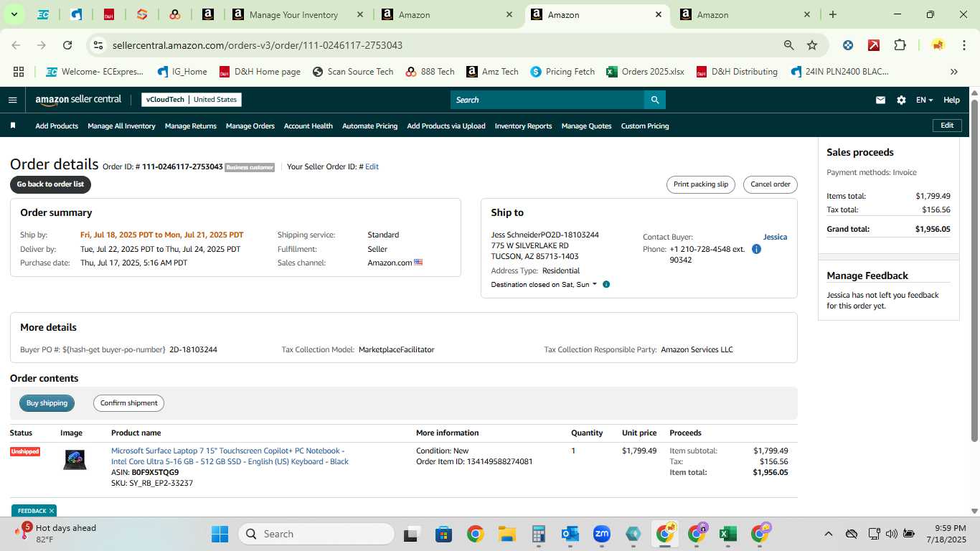Open the Windows Start menu
The image size is (980, 551).
coord(220,534)
